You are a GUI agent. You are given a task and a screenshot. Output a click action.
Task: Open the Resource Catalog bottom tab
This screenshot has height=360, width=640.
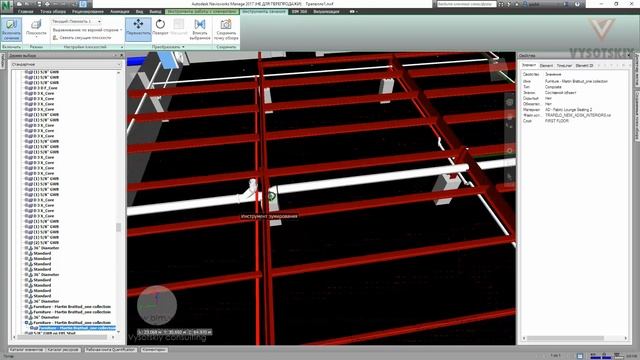63,350
